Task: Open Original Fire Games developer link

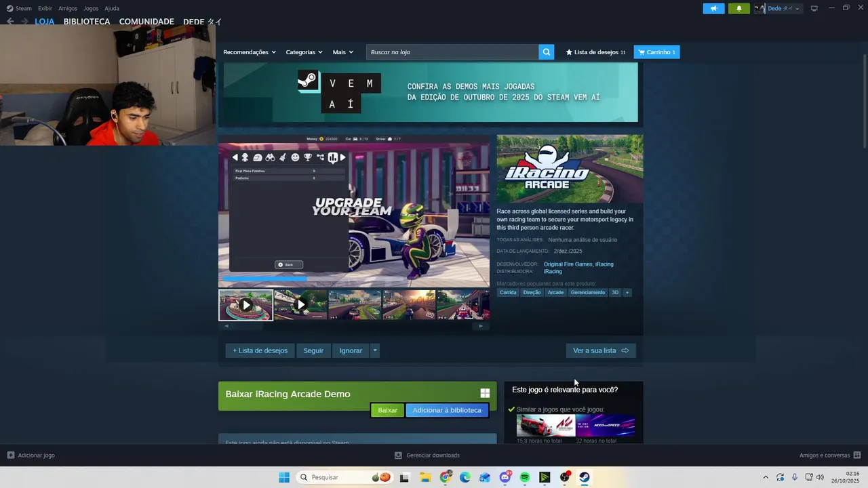Action: 568,264
